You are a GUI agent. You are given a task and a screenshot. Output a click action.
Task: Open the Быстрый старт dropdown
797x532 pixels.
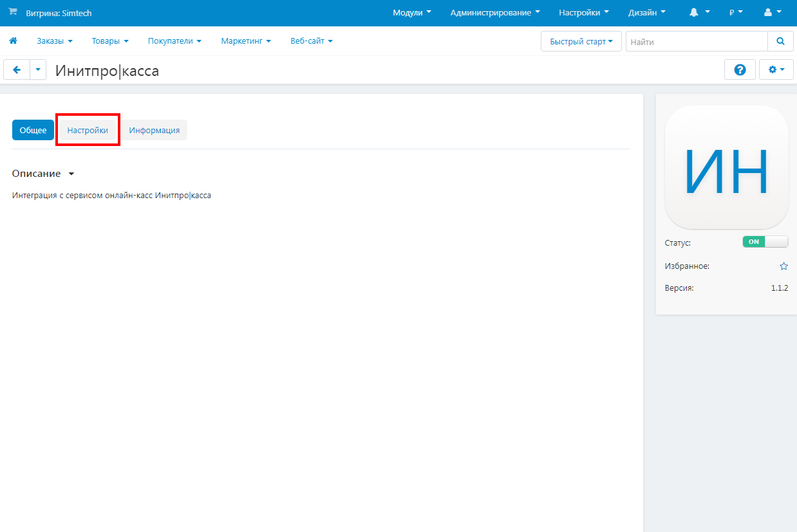(x=581, y=41)
